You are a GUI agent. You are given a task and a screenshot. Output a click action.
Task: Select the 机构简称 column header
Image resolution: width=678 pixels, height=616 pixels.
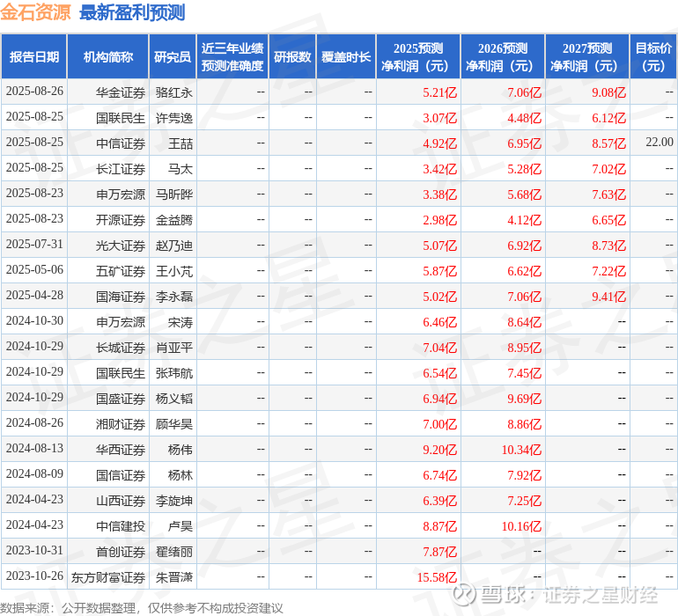(108, 56)
